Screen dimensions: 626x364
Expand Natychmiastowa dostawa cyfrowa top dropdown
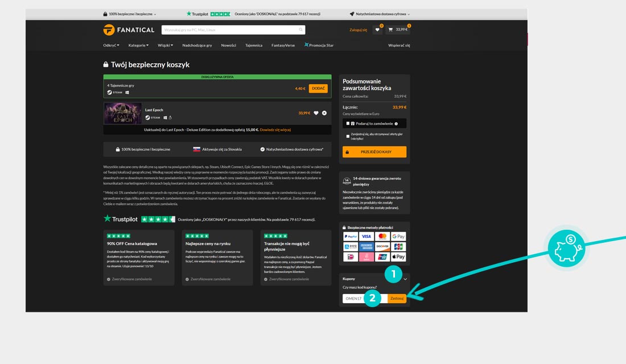pos(380,14)
